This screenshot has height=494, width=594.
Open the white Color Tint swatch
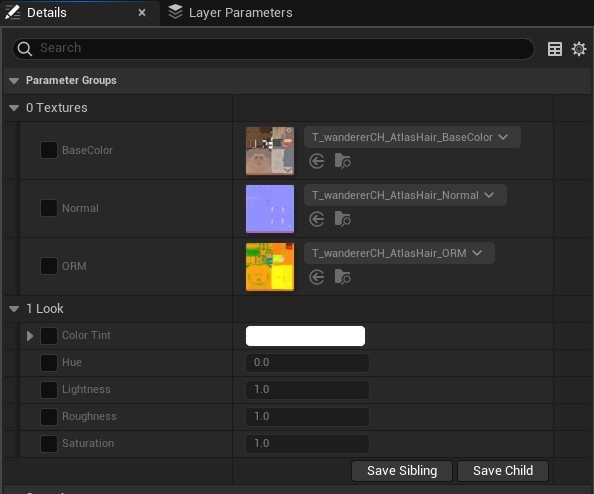tap(305, 336)
